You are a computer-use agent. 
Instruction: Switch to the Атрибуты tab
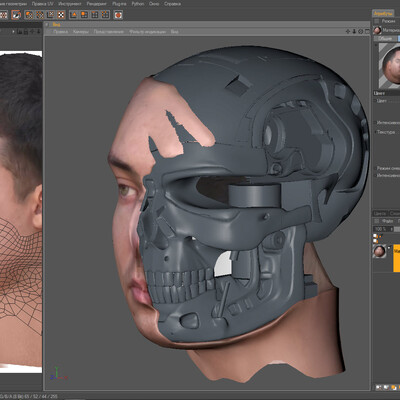click(x=383, y=13)
